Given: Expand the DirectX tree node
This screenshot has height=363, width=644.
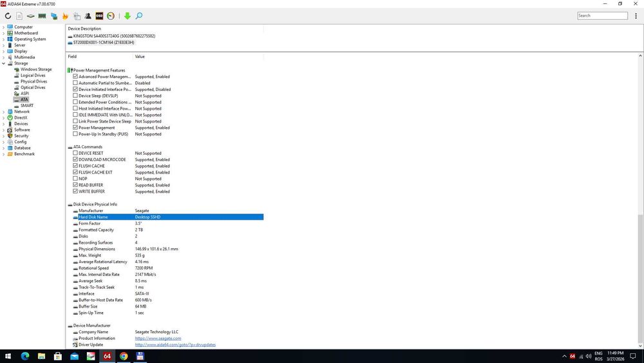Looking at the screenshot, I should click(x=4, y=117).
